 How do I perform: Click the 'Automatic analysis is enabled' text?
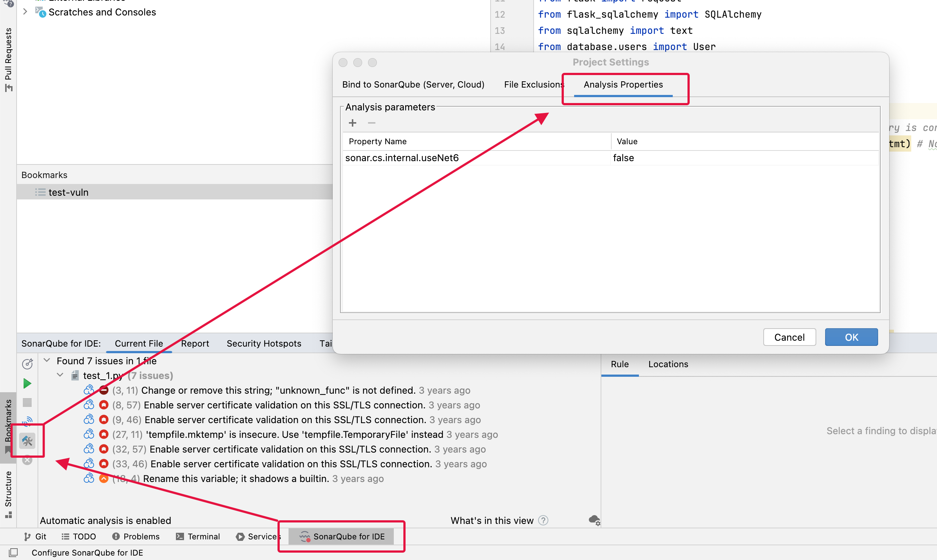[105, 520]
